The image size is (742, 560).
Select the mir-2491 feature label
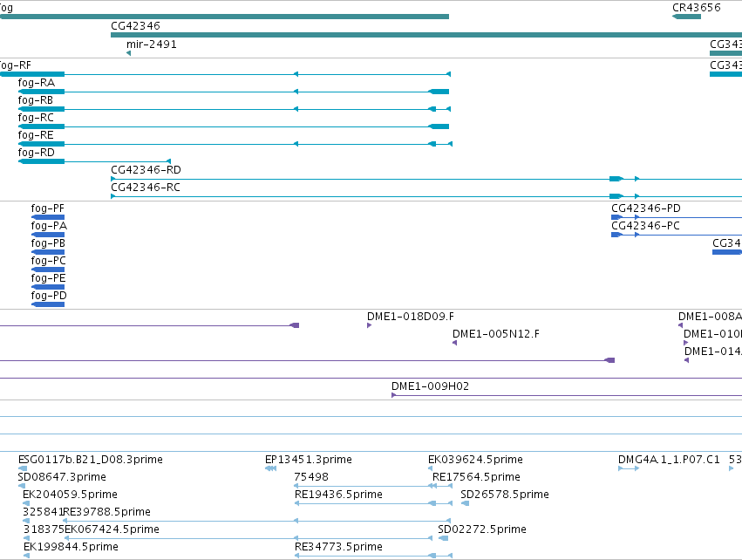[x=152, y=44]
